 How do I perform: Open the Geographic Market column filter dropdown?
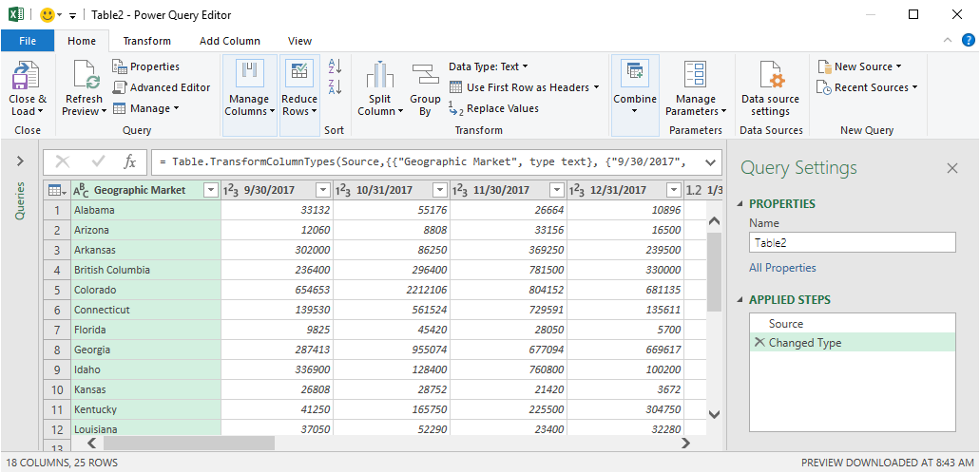click(x=211, y=190)
